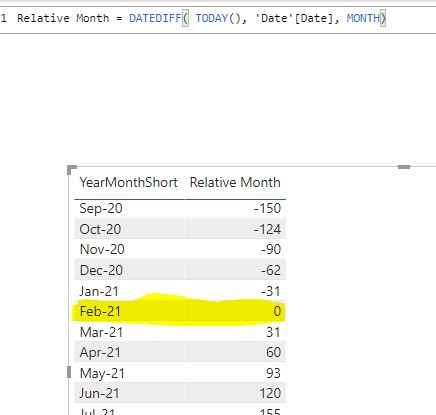Sort by the YearMonthShort column header

coord(129,183)
